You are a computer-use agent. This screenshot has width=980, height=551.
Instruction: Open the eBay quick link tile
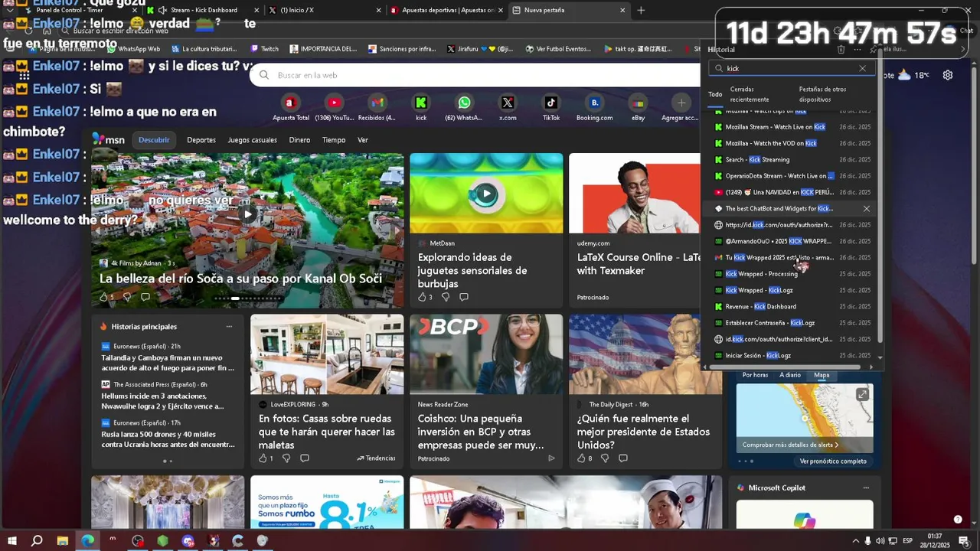click(x=638, y=108)
